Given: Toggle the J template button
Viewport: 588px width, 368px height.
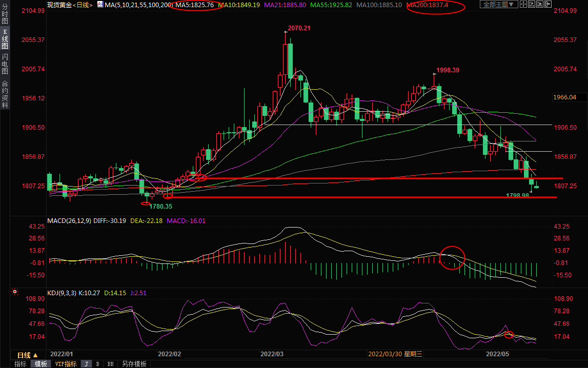Looking at the screenshot, I should point(86,364).
